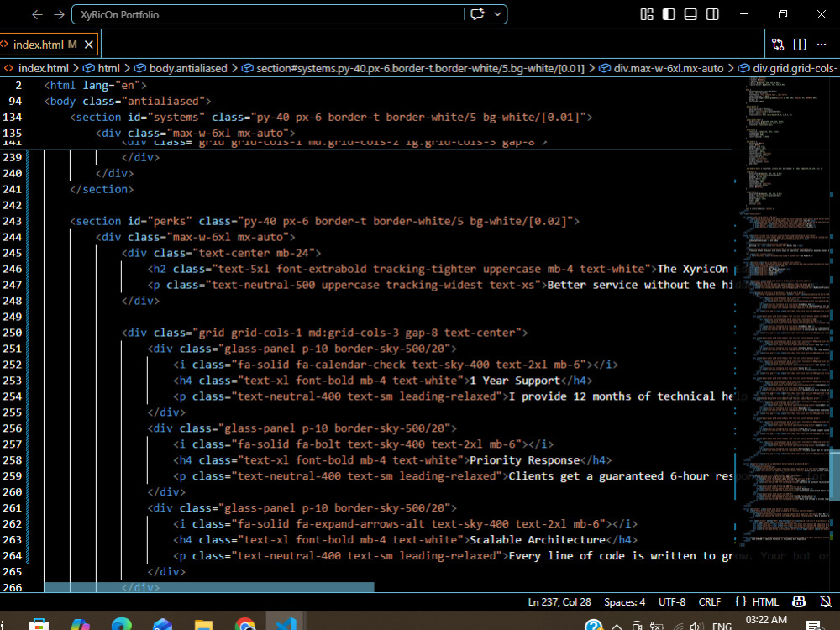Close the index.html tab
840x630 pixels.
click(x=89, y=45)
